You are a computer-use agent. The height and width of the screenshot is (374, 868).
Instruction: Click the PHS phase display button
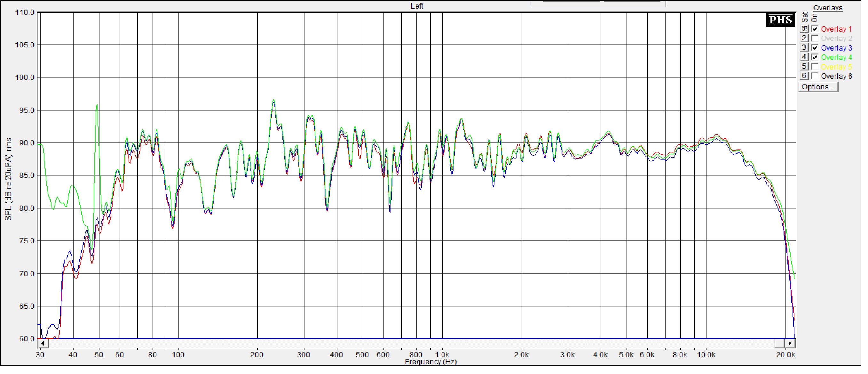pyautogui.click(x=780, y=20)
